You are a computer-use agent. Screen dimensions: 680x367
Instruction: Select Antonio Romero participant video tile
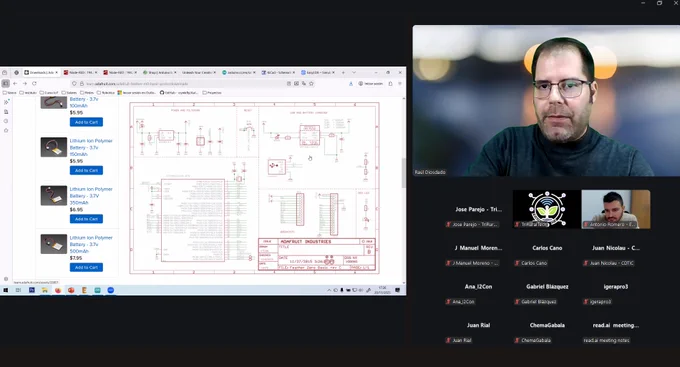click(616, 209)
